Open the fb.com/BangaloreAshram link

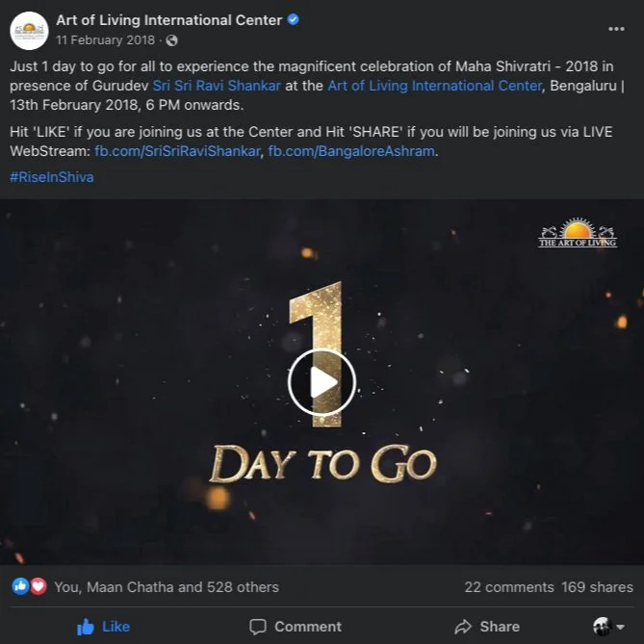(351, 151)
